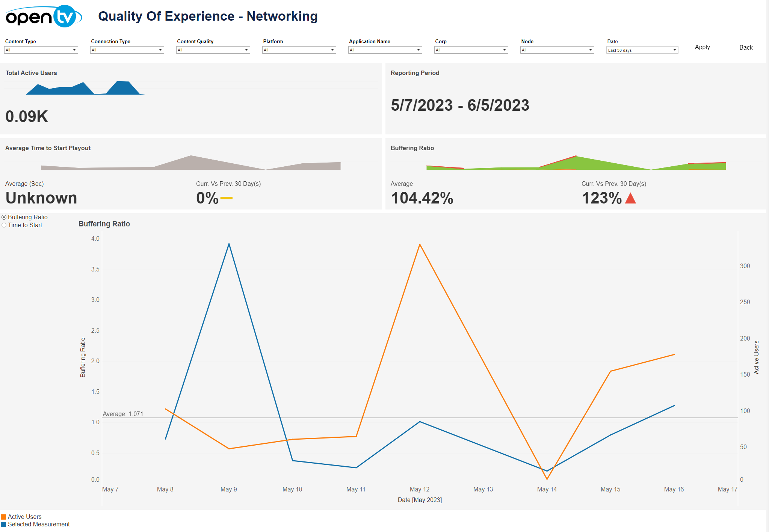Open the Connection Type dropdown
The width and height of the screenshot is (769, 532).
(127, 50)
